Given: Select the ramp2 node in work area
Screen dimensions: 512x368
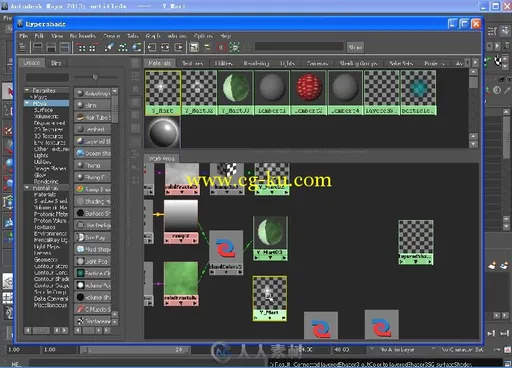Looking at the screenshot, I should click(181, 222).
